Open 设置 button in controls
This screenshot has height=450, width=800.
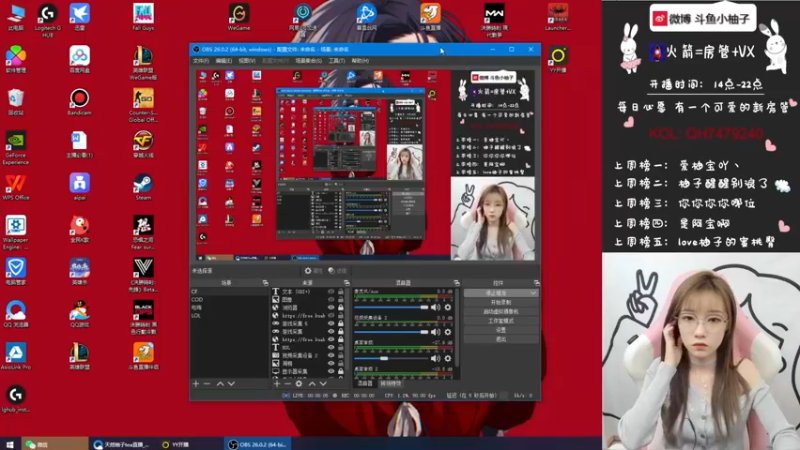(501, 330)
